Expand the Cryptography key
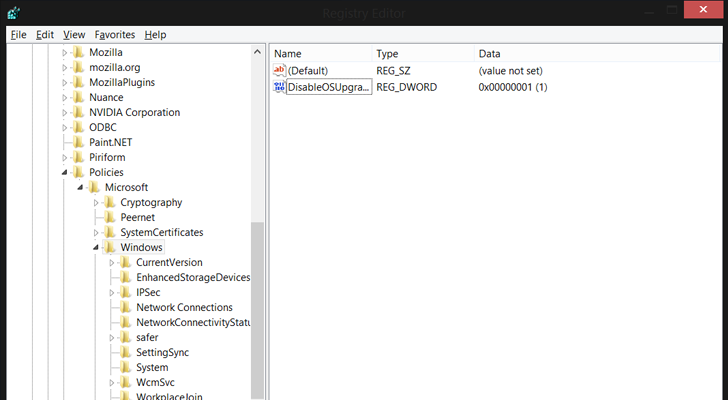 click(96, 203)
